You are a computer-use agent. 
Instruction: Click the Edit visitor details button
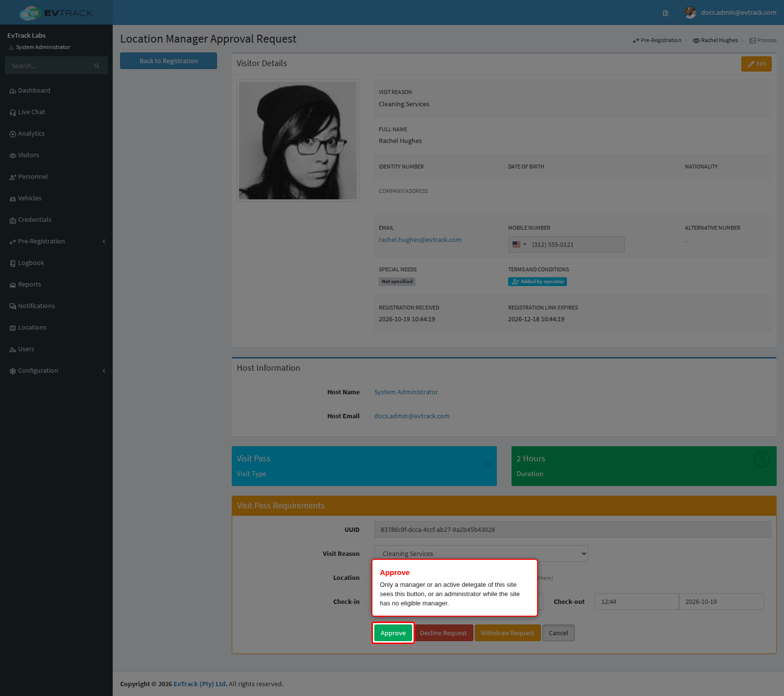[757, 64]
